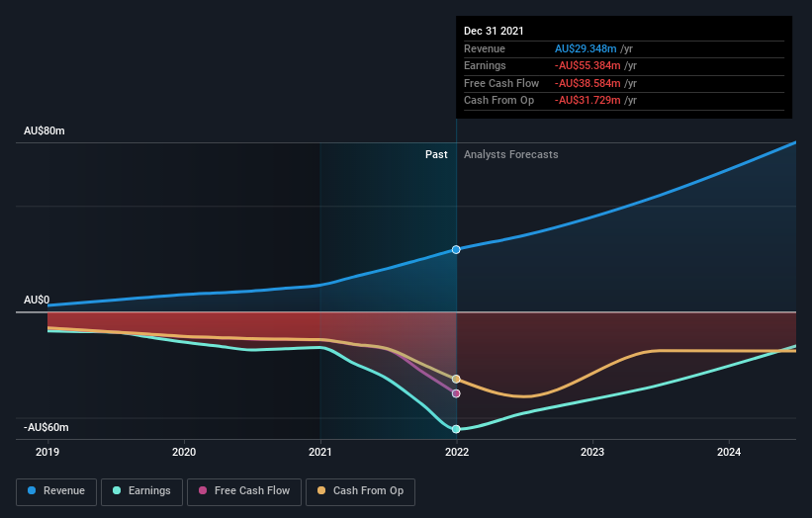Click the Free Cash Flow label in tooltip
This screenshot has height=518, width=812.
[501, 83]
